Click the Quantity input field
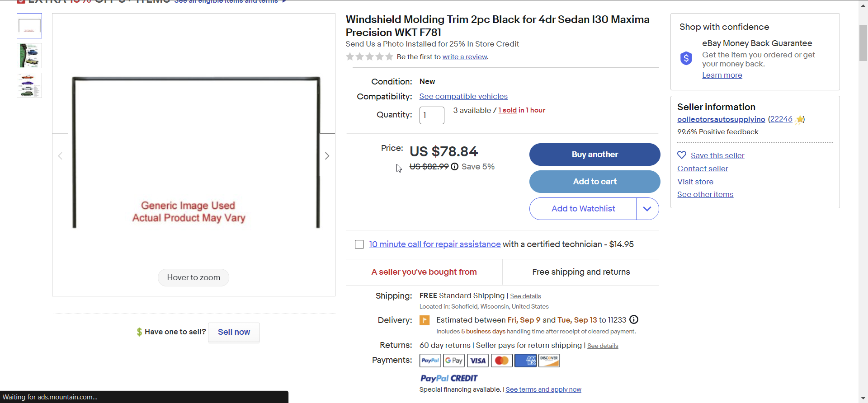Image resolution: width=868 pixels, height=403 pixels. click(x=432, y=115)
